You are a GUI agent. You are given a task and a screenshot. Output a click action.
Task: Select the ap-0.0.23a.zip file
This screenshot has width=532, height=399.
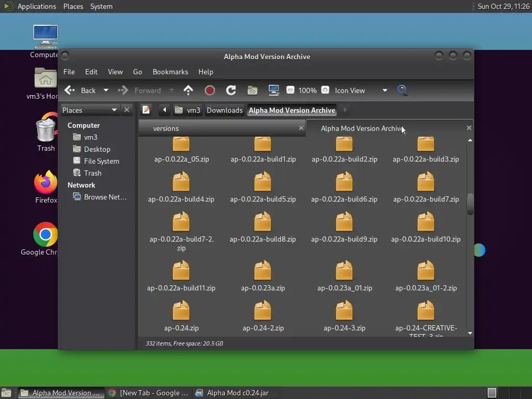pos(263,276)
